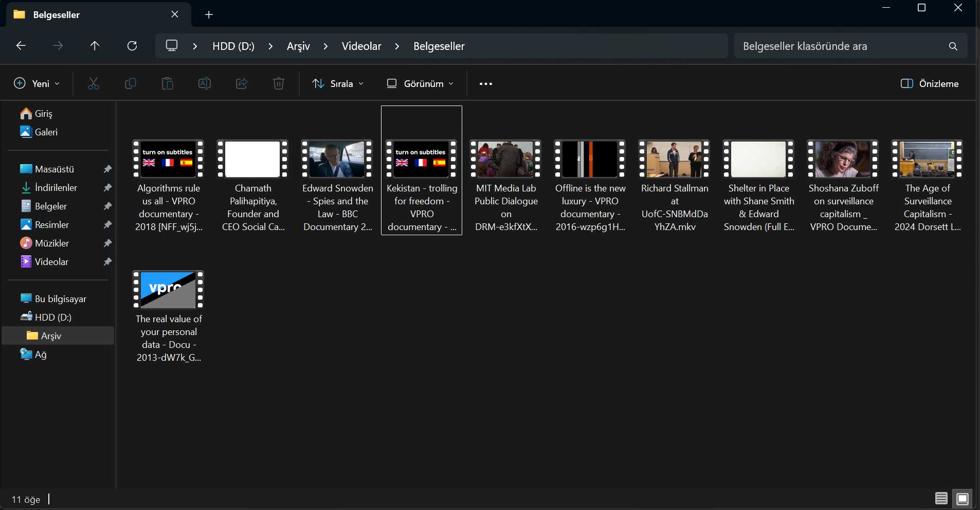Select Ağ in the navigation pane

[41, 354]
